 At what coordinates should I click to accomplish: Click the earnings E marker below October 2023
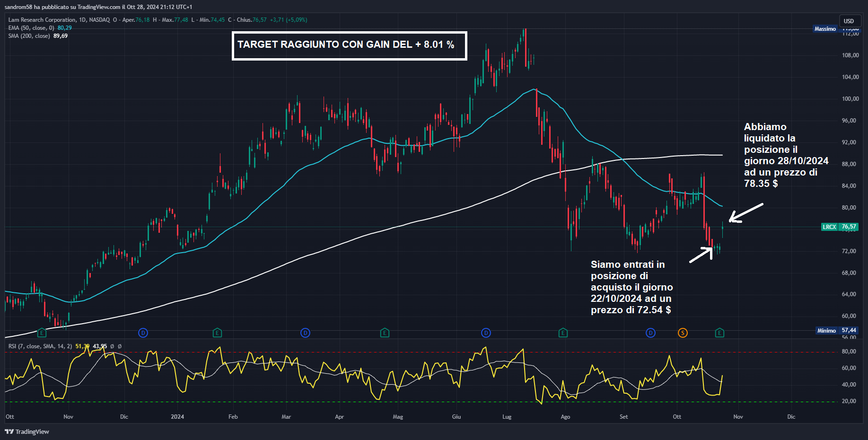[x=42, y=333]
